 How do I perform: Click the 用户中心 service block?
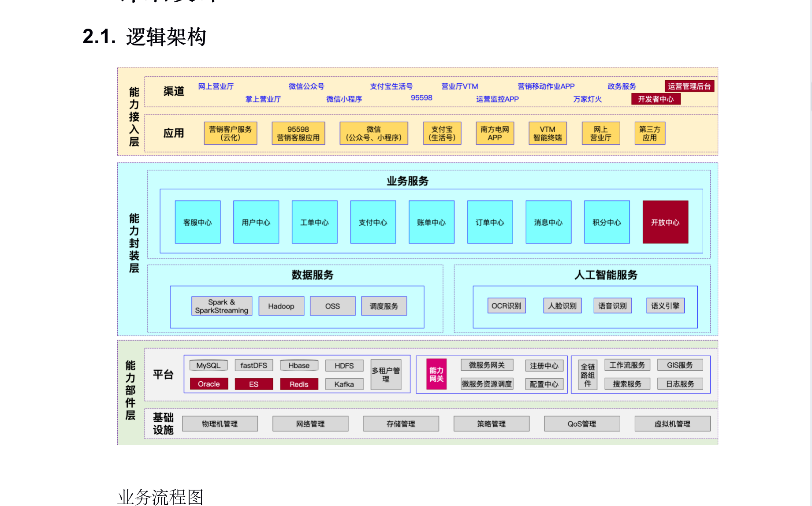coord(256,222)
